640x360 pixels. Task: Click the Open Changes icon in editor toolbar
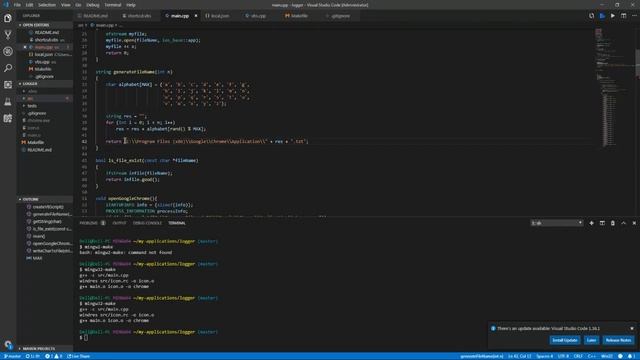click(x=591, y=16)
